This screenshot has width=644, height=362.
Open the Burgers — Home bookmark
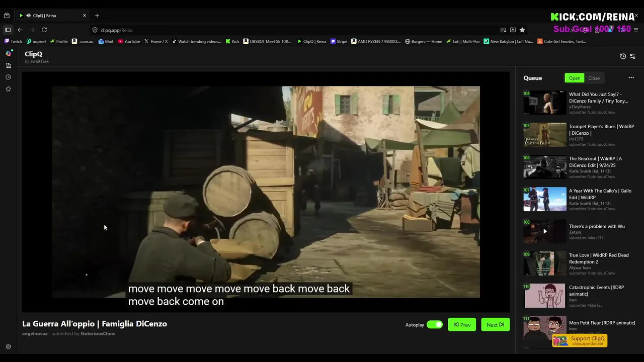pyautogui.click(x=424, y=42)
